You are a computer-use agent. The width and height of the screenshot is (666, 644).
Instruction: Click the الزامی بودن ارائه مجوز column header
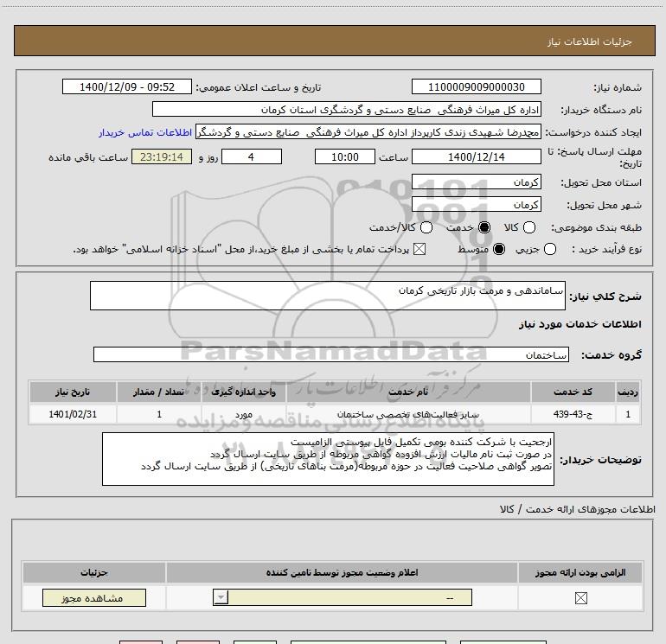pyautogui.click(x=580, y=572)
